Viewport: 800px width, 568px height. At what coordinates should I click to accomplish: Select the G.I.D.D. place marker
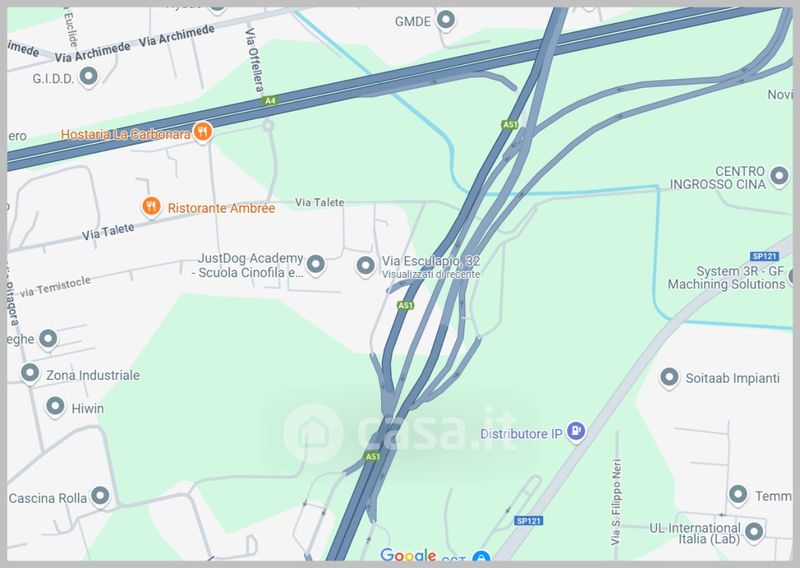tap(89, 77)
